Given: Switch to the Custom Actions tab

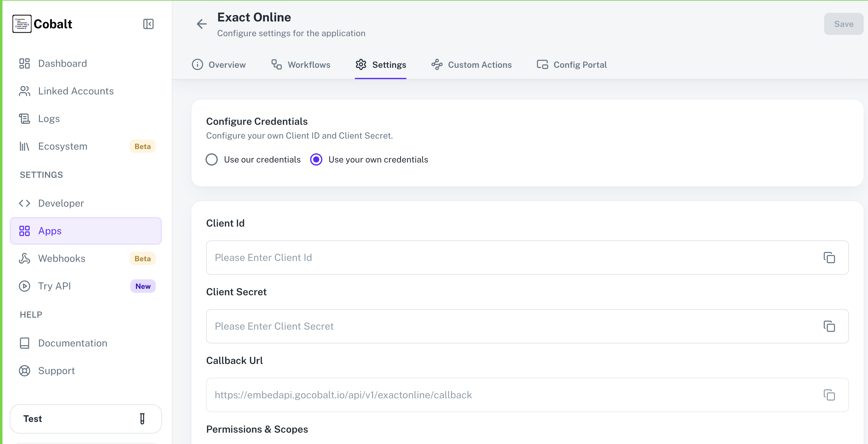Looking at the screenshot, I should coord(479,65).
